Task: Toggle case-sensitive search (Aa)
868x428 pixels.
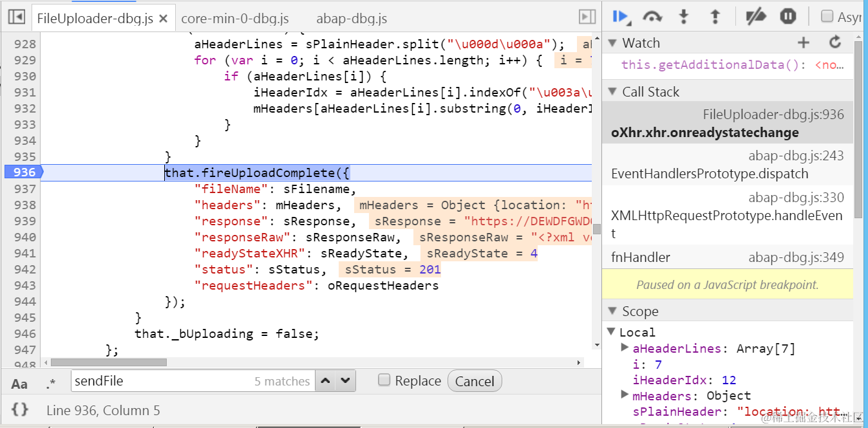Action: tap(20, 384)
